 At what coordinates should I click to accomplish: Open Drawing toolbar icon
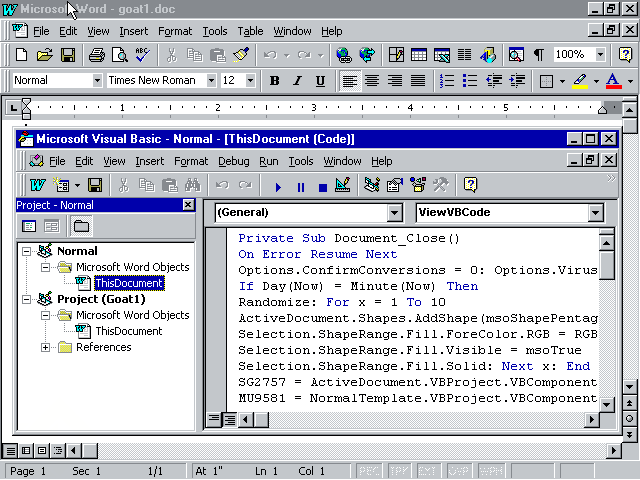[488, 54]
